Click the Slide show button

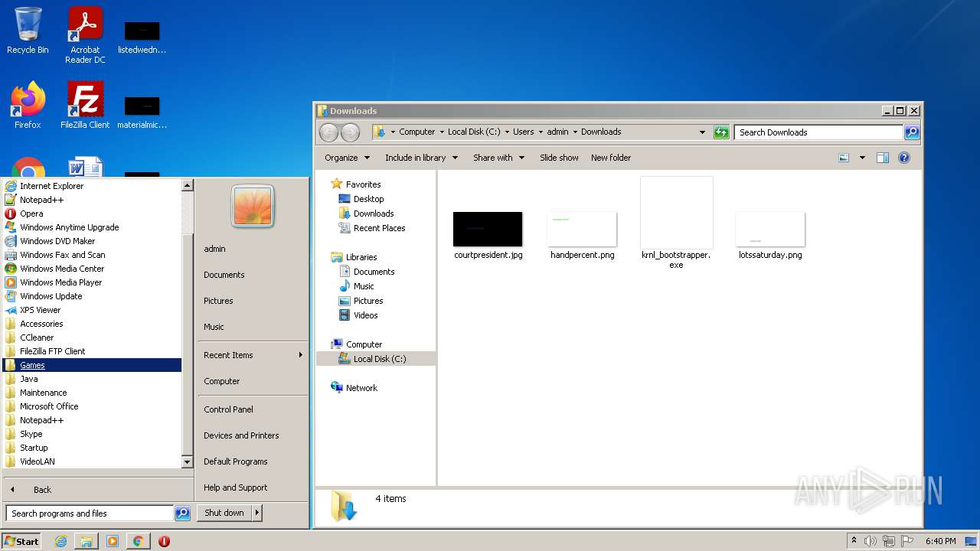point(559,158)
